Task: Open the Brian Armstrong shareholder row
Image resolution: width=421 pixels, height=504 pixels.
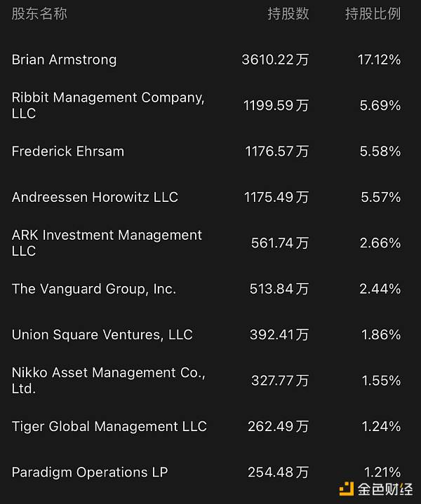Action: (x=65, y=60)
